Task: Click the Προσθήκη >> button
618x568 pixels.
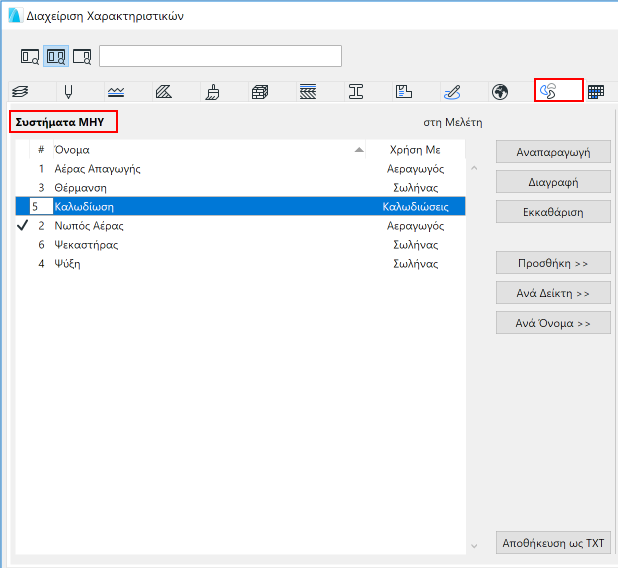Action: point(553,263)
